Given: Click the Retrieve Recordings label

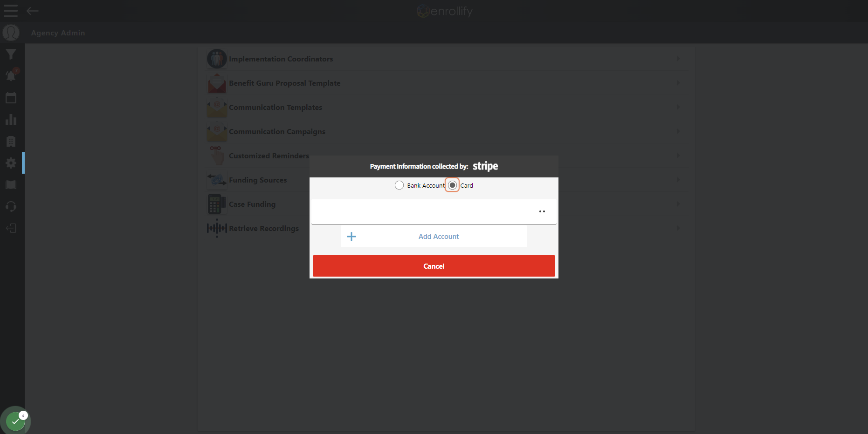Looking at the screenshot, I should tap(264, 228).
